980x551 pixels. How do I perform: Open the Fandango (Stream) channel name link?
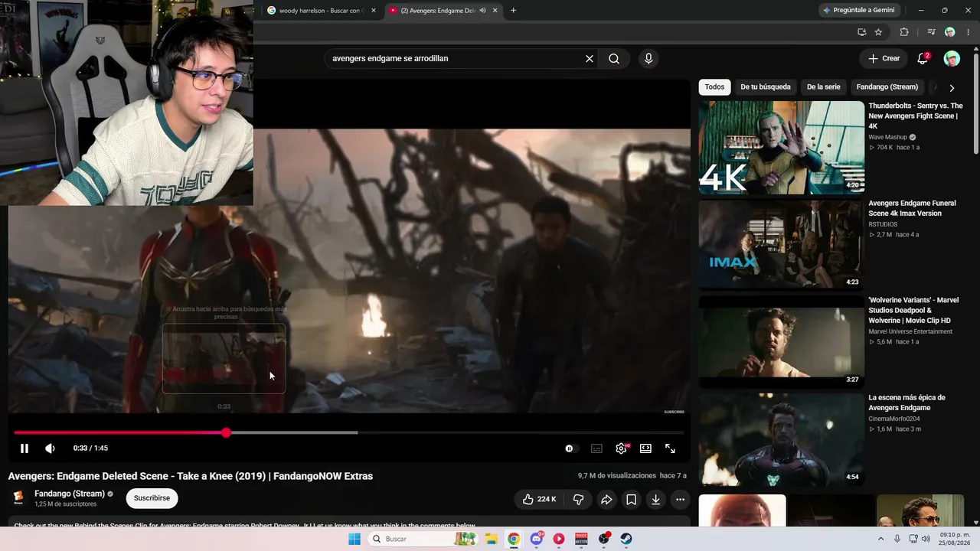click(70, 494)
